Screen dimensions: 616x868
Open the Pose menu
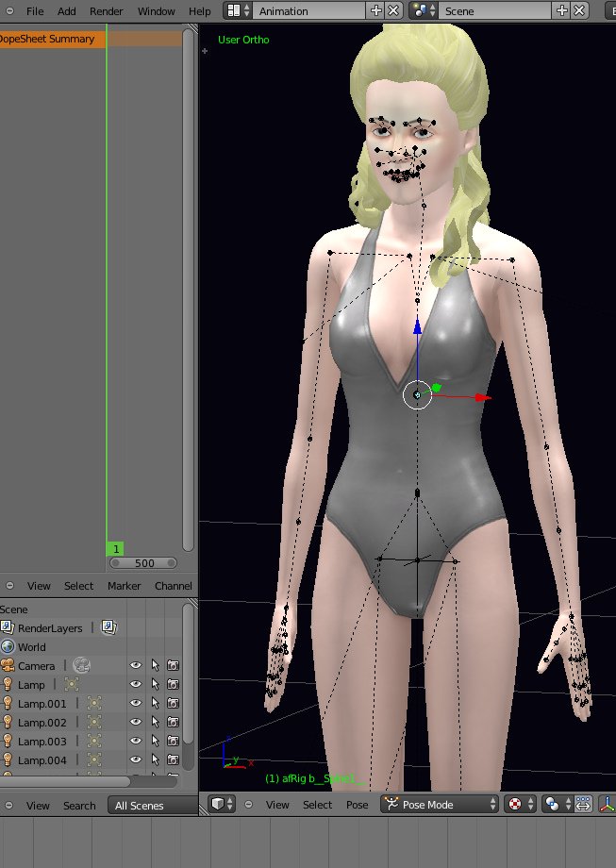click(357, 805)
